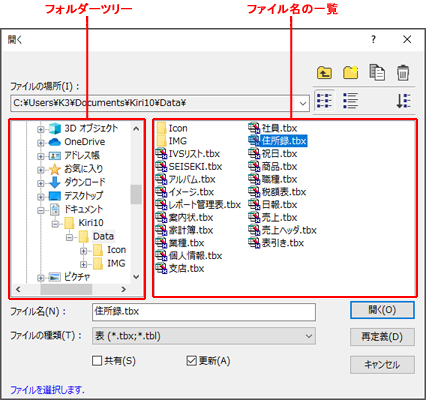Select 税額表.tbx file
Viewport: 426px width, 400px height.
(277, 192)
